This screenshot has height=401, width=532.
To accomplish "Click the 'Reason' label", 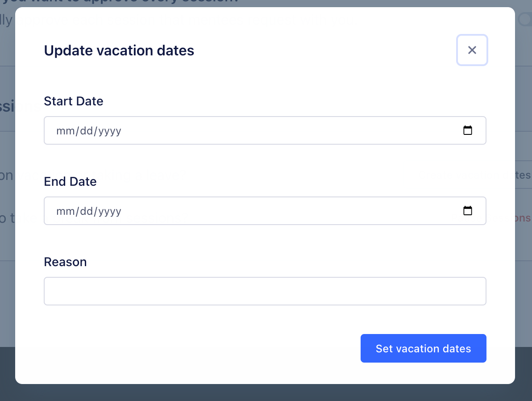I will 65,262.
